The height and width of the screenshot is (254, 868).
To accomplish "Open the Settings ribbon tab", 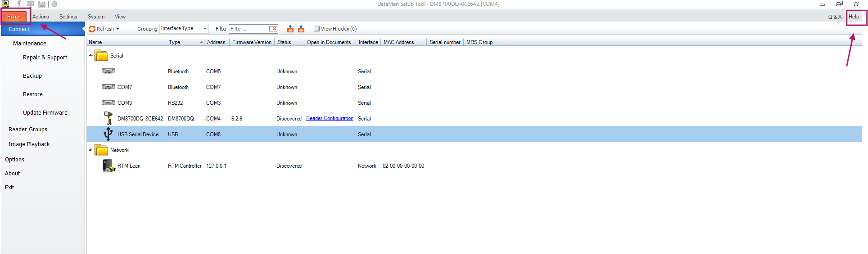I will tap(68, 17).
